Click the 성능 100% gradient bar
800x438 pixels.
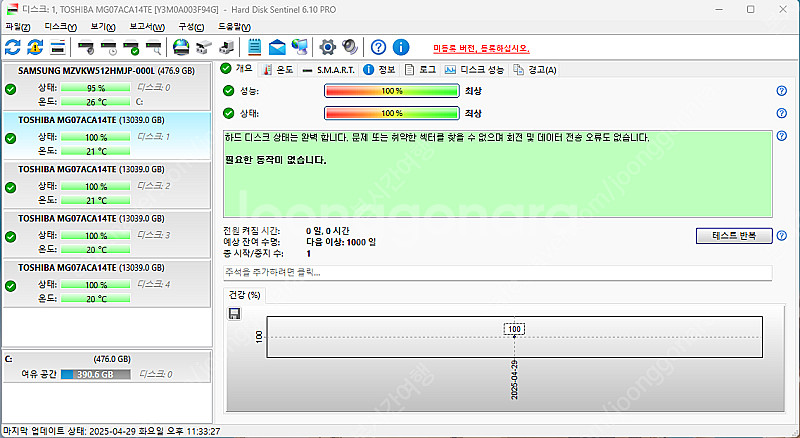[391, 91]
